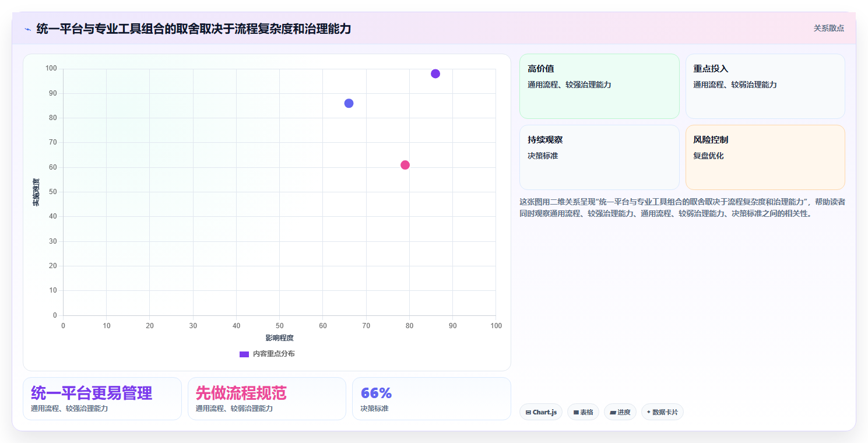The width and height of the screenshot is (868, 443).
Task: Click the 数据卡片 chip sparkle icon
Action: coord(649,412)
